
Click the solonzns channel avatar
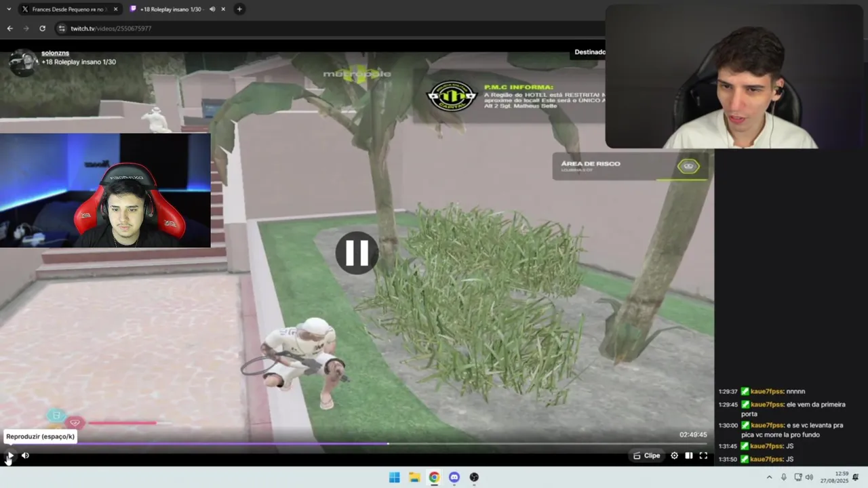pos(23,62)
